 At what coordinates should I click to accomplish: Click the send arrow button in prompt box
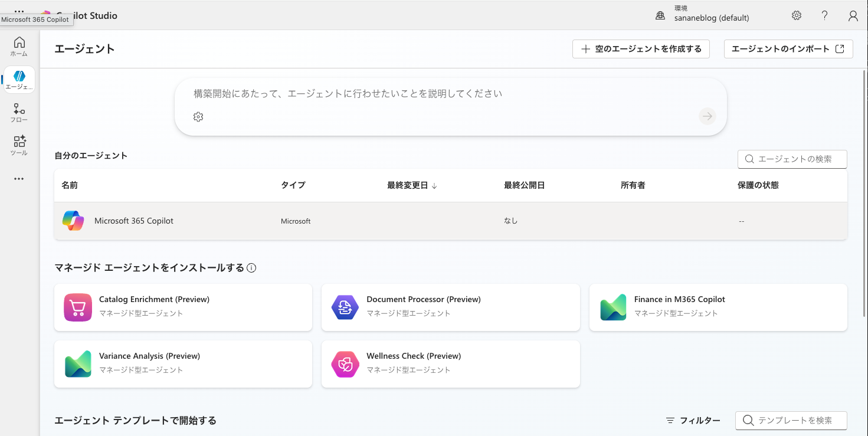[707, 116]
